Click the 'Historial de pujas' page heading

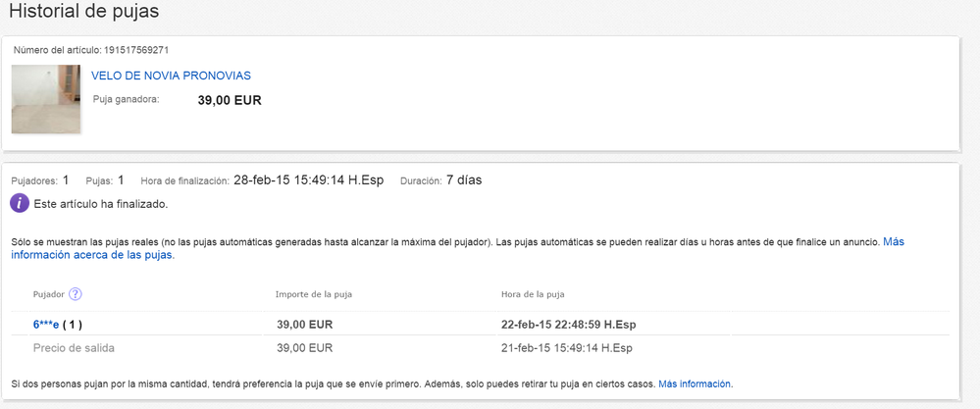pyautogui.click(x=83, y=12)
